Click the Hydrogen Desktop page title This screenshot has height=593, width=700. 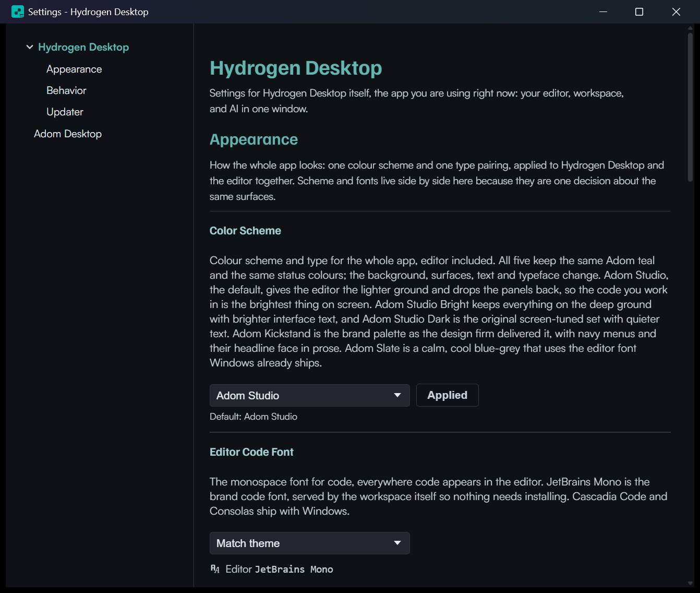tap(296, 68)
